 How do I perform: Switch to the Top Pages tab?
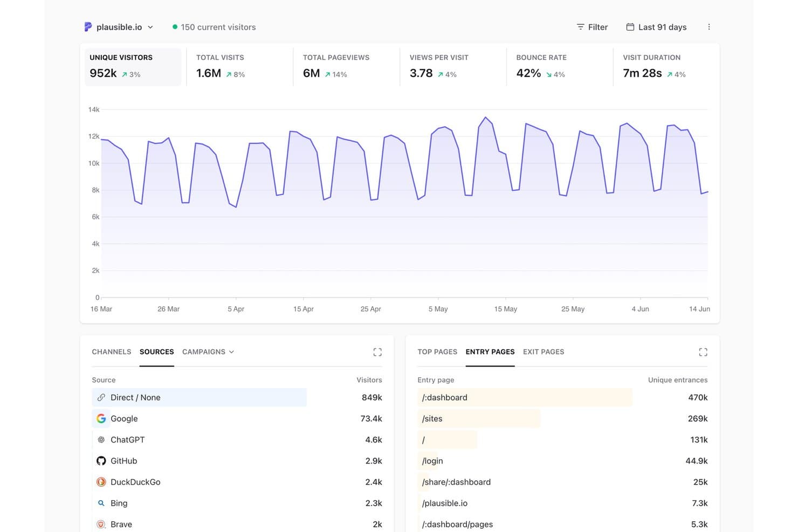[x=437, y=351]
